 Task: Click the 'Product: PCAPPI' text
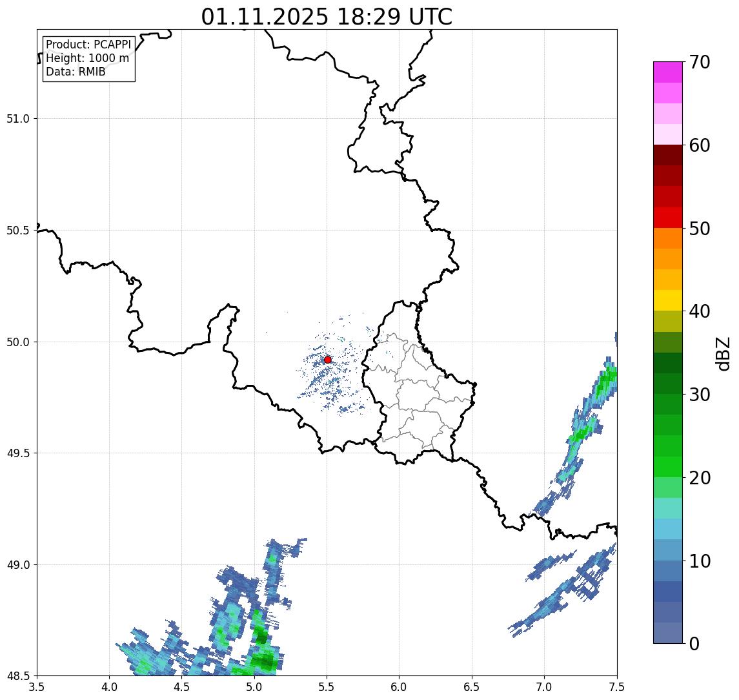[88, 45]
